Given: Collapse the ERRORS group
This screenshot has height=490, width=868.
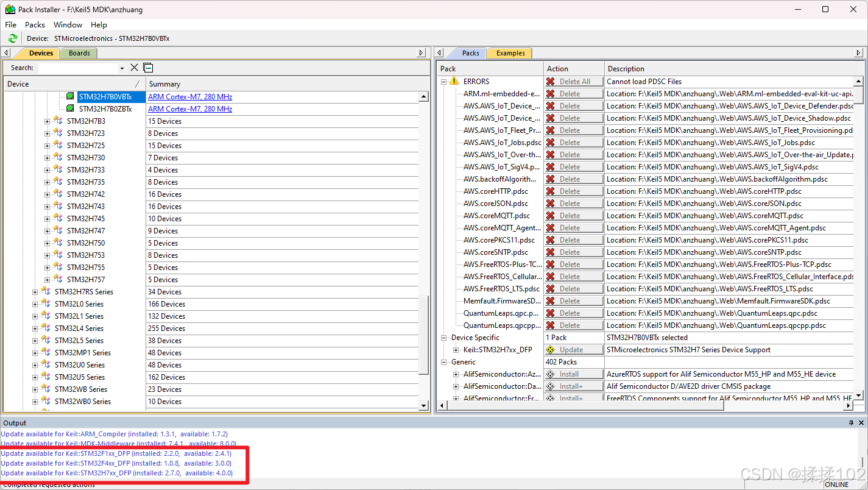Looking at the screenshot, I should pos(443,81).
